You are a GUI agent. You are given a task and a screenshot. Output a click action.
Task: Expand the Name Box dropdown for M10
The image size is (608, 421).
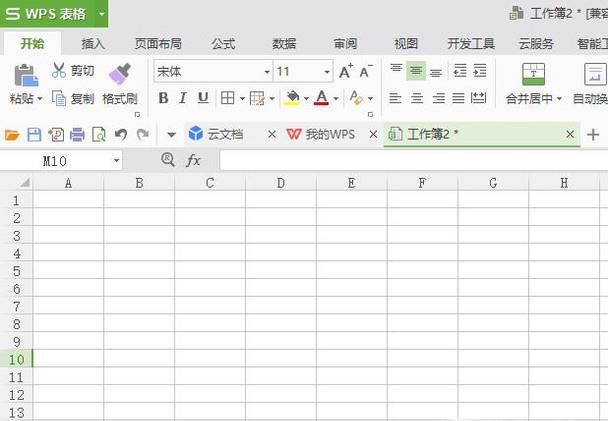point(116,160)
